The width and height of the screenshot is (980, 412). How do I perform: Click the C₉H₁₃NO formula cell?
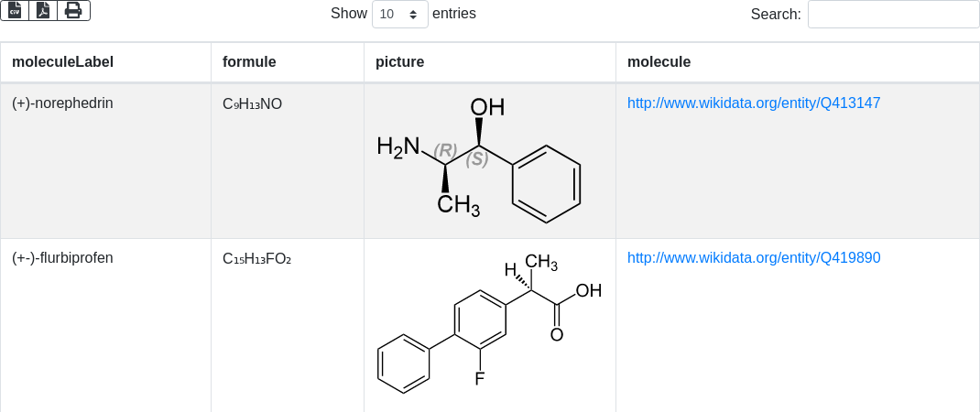[x=252, y=104]
